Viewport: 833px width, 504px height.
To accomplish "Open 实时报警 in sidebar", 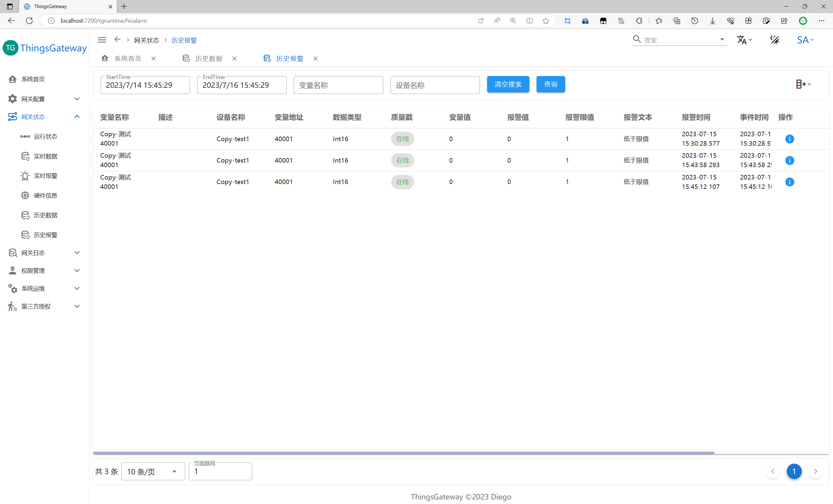I will (x=45, y=176).
